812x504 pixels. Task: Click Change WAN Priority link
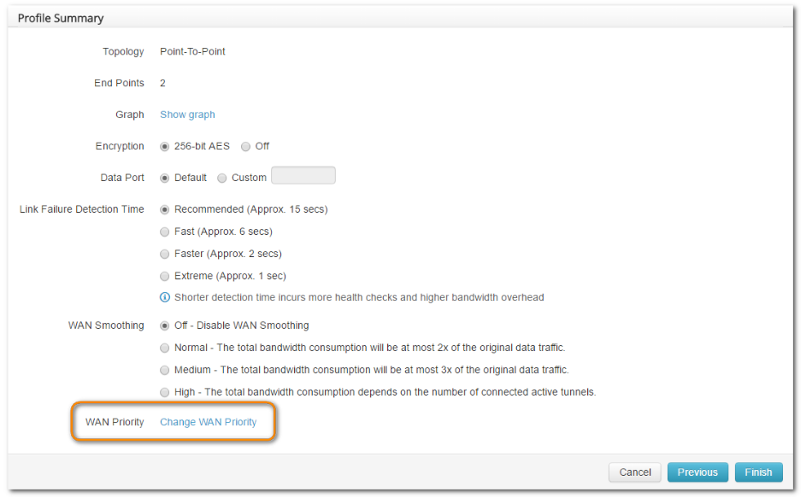tap(208, 422)
